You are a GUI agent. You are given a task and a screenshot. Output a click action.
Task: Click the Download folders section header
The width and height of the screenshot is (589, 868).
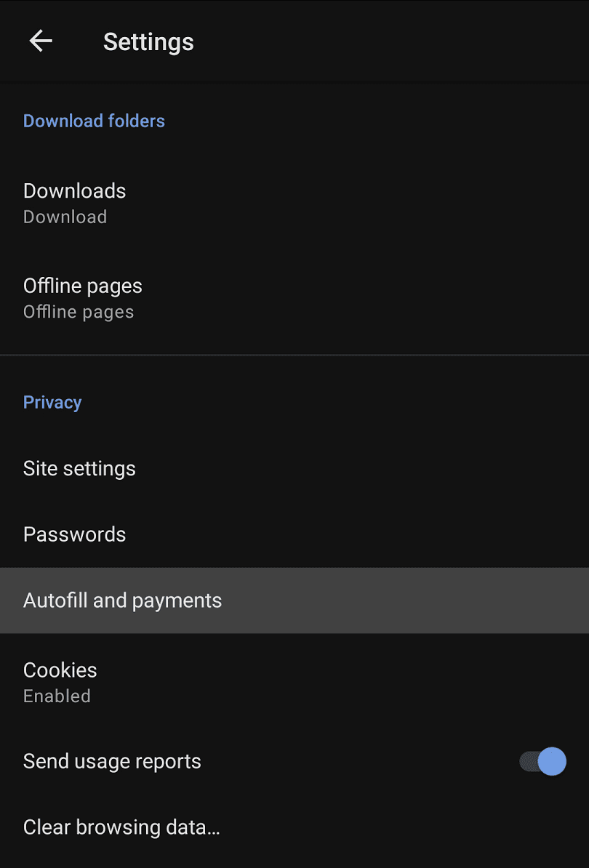coord(94,121)
